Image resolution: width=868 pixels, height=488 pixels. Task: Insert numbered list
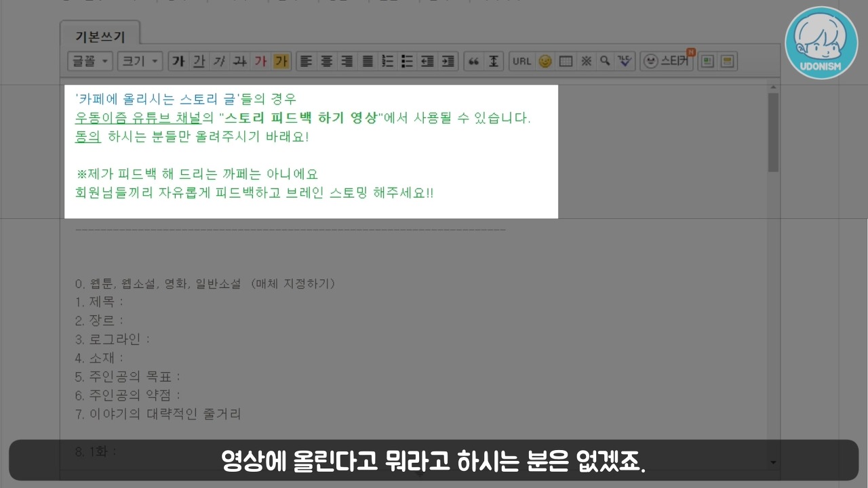[x=388, y=61]
